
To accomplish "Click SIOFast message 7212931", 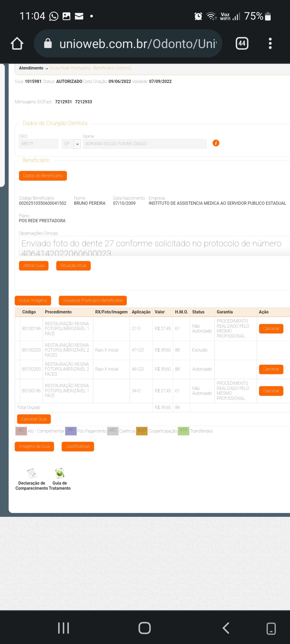I will (x=63, y=102).
